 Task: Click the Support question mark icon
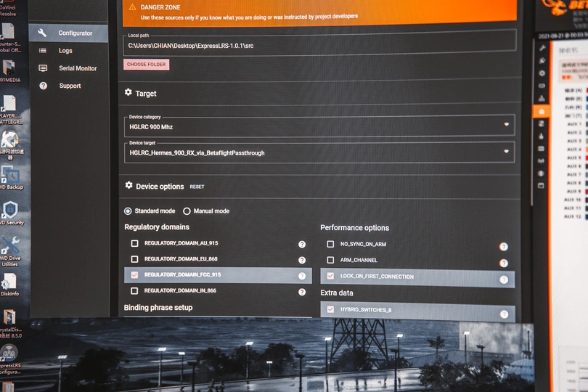[43, 86]
